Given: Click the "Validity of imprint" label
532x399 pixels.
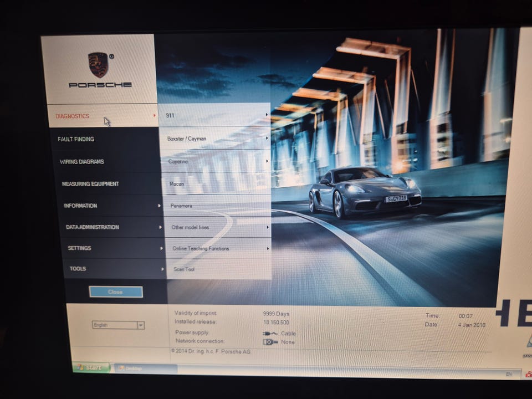Looking at the screenshot, I should (x=196, y=313).
